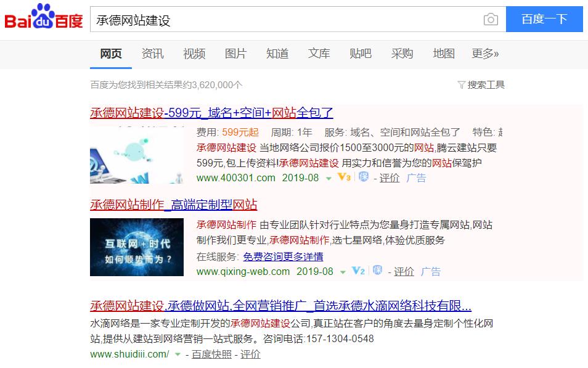The image size is (588, 368).
Task: Open 百度快照 cached snapshot link
Action: [211, 354]
